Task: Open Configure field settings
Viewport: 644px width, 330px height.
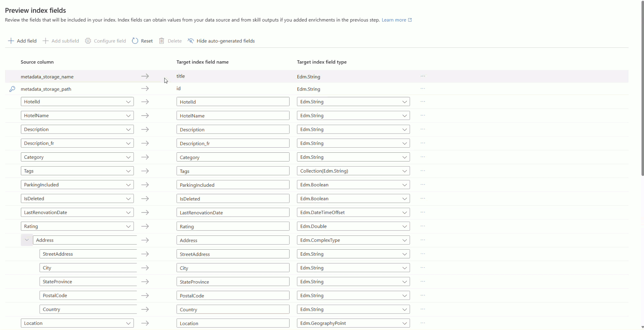Action: [x=88, y=41]
